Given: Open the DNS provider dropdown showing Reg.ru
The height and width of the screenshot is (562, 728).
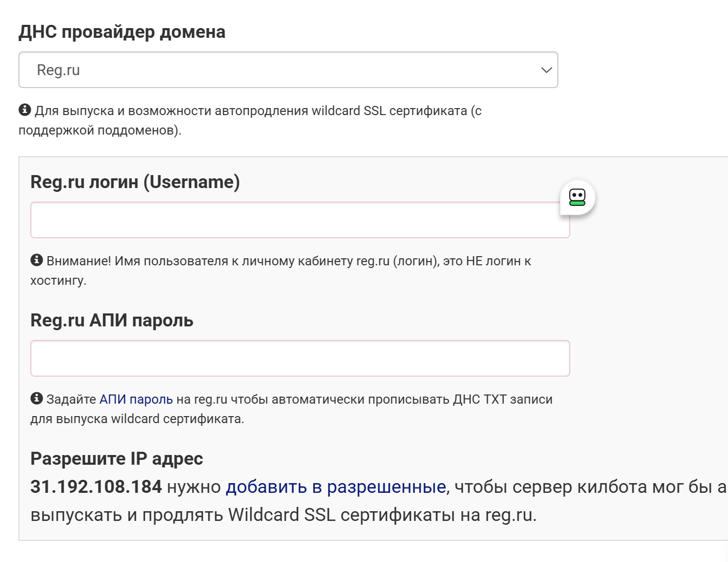Looking at the screenshot, I should pos(288,70).
